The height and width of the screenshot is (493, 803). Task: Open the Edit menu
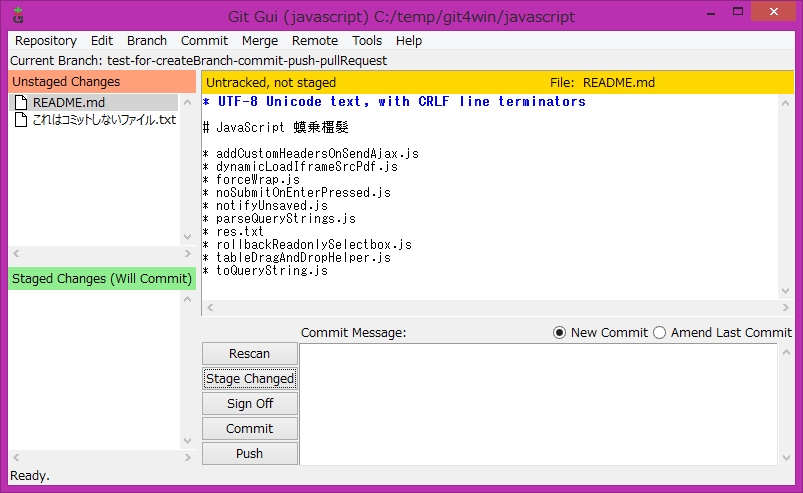tap(102, 40)
